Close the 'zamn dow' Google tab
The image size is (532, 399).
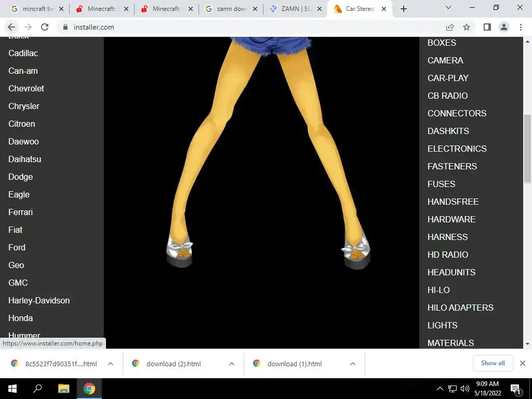click(255, 9)
